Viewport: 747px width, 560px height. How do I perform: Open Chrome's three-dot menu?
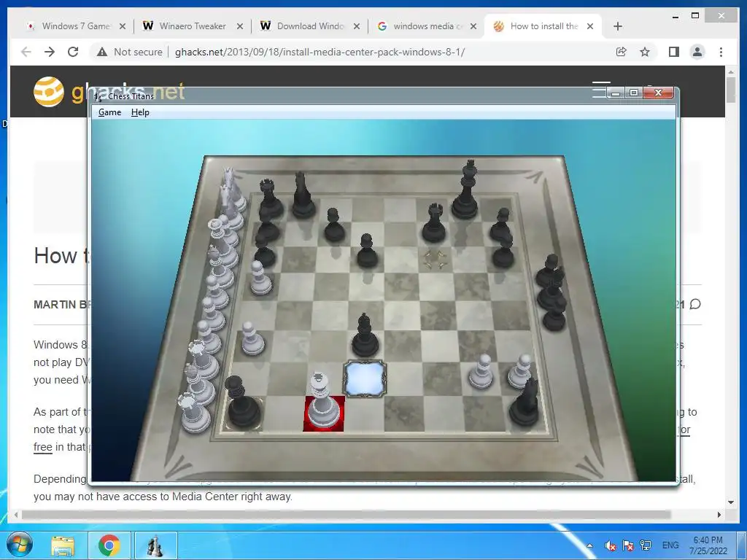721,52
